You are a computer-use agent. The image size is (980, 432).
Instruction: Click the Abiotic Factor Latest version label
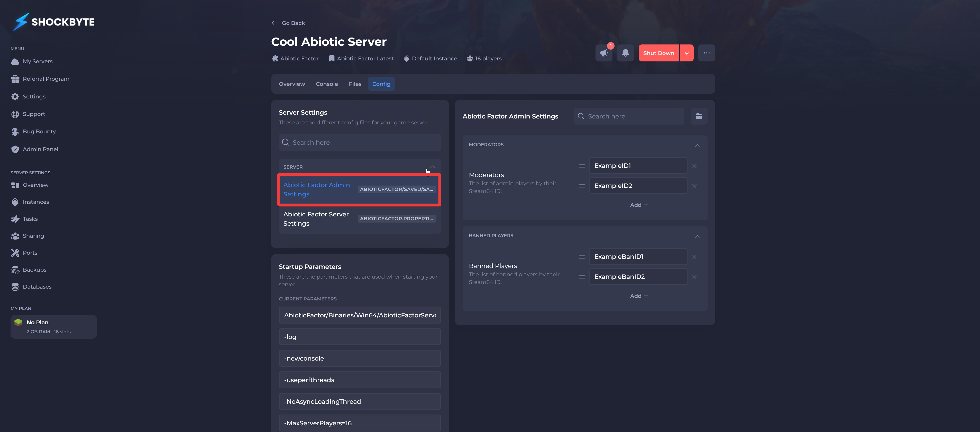[361, 59]
